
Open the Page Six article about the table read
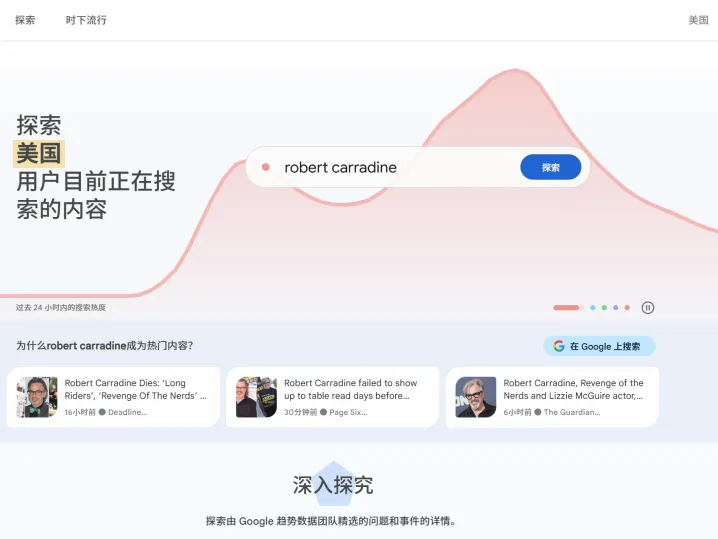click(x=332, y=397)
